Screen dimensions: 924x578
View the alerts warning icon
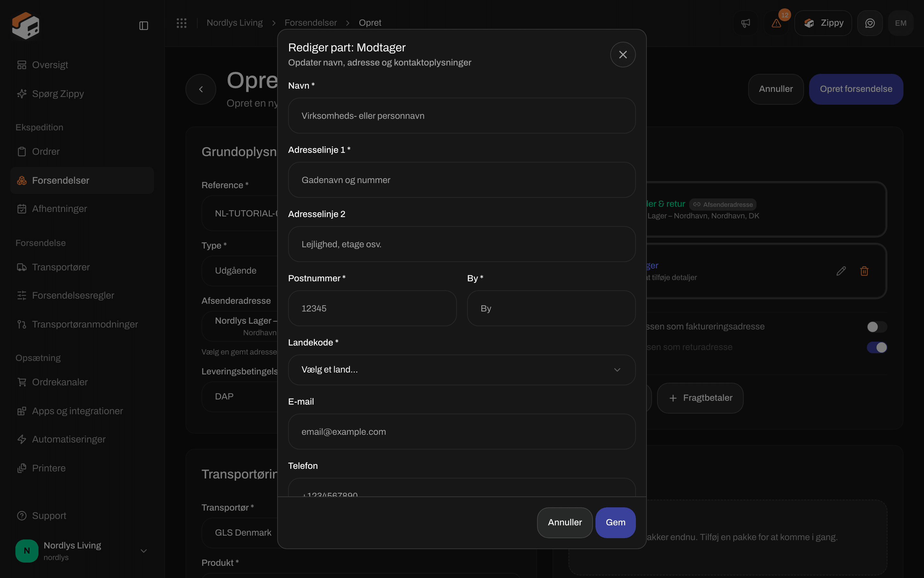pyautogui.click(x=776, y=23)
